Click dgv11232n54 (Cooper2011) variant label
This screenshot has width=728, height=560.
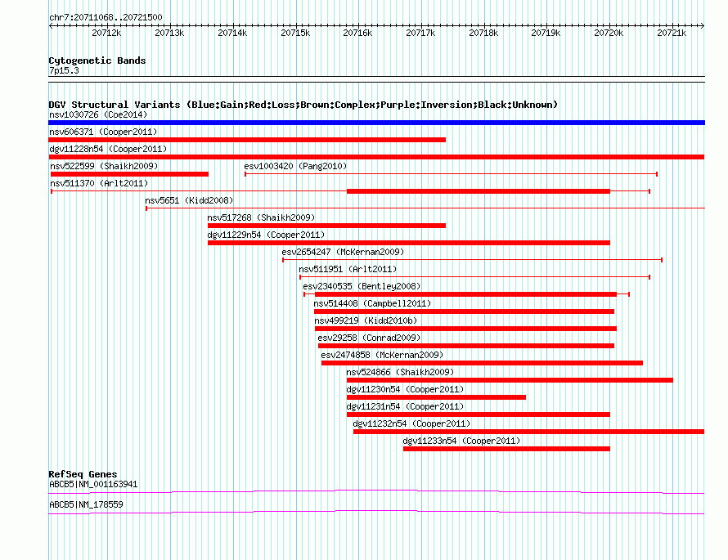(411, 423)
